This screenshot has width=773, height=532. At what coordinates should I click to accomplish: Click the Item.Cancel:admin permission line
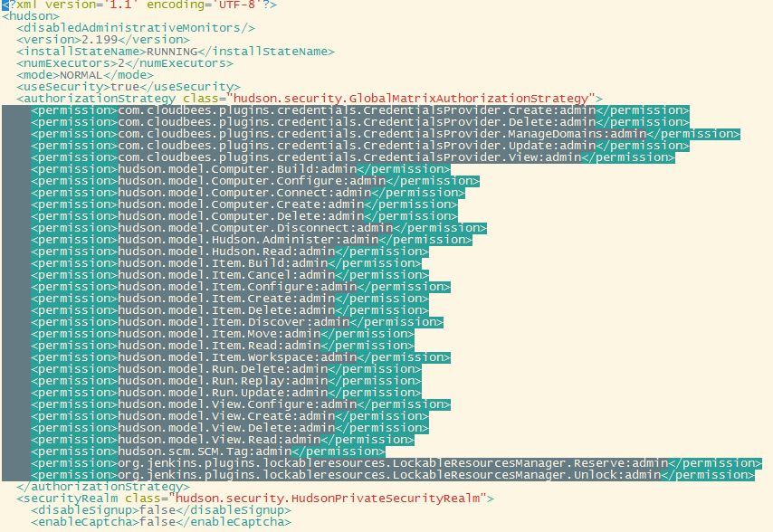(230, 275)
